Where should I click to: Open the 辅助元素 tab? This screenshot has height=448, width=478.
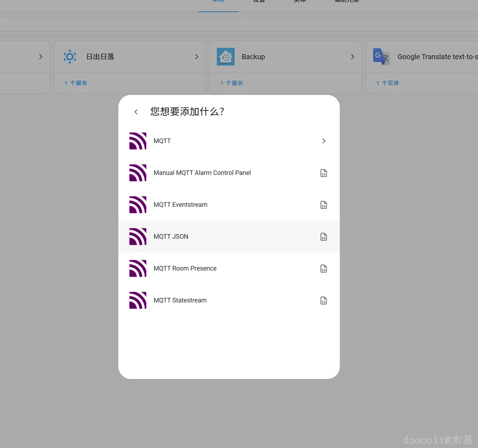click(x=346, y=2)
